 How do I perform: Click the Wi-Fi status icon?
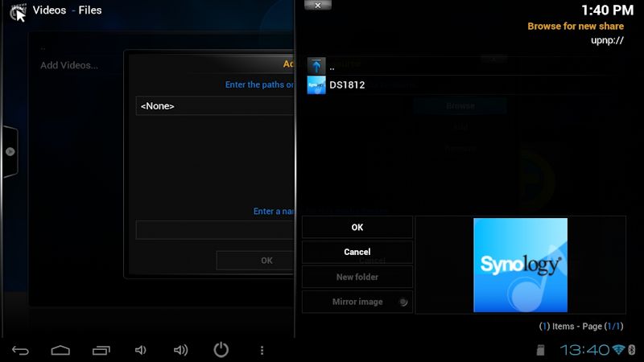618,349
